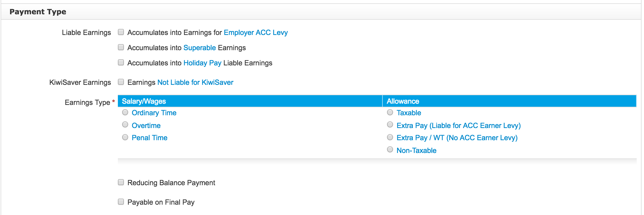Click the Not Liable for KiwiSaver link
Viewport: 644px width, 215px height.
195,82
